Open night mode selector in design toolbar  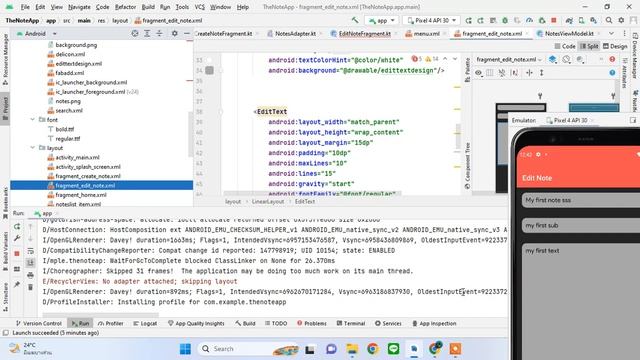click(580, 60)
